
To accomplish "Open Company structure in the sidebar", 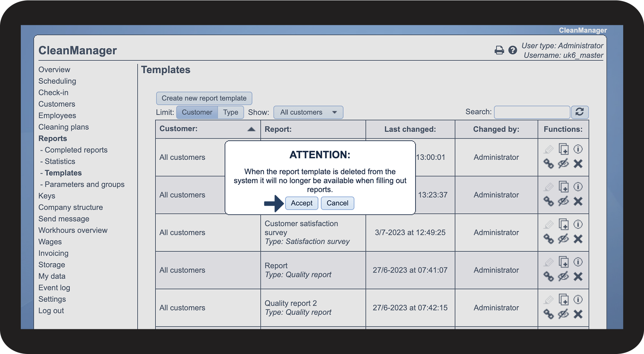I will pyautogui.click(x=71, y=207).
